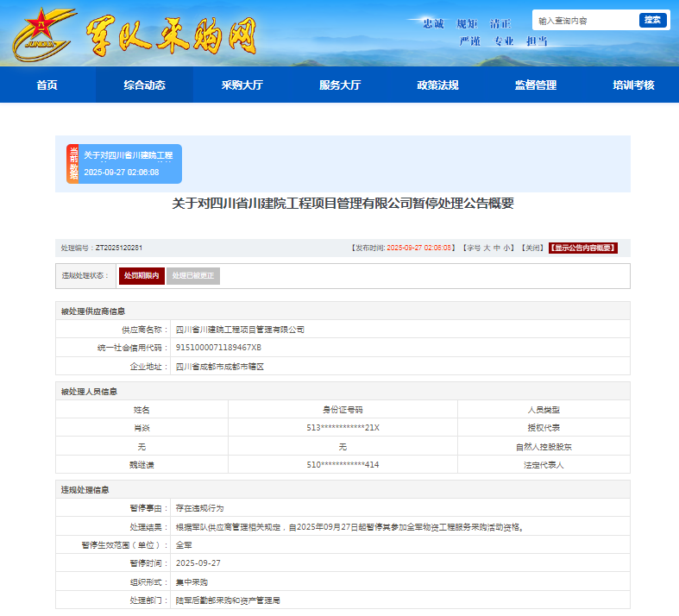This screenshot has height=616, width=679.
Task: Toggle 显示公告内容概要 summary display
Action: point(583,248)
